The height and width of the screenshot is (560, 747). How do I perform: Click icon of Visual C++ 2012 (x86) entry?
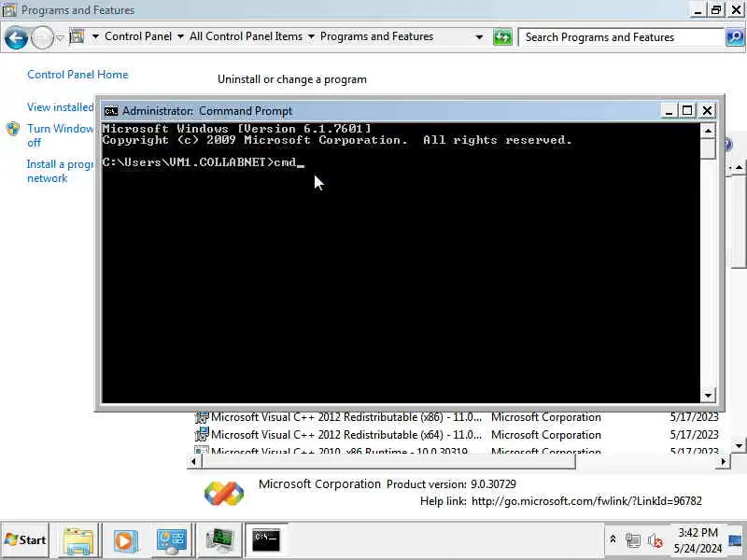pos(201,417)
